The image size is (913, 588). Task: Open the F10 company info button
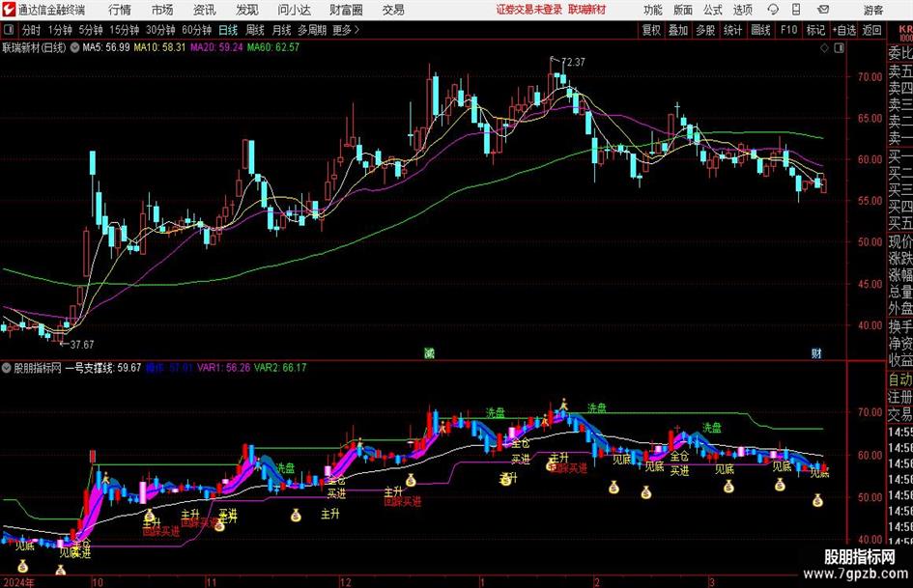coord(789,30)
